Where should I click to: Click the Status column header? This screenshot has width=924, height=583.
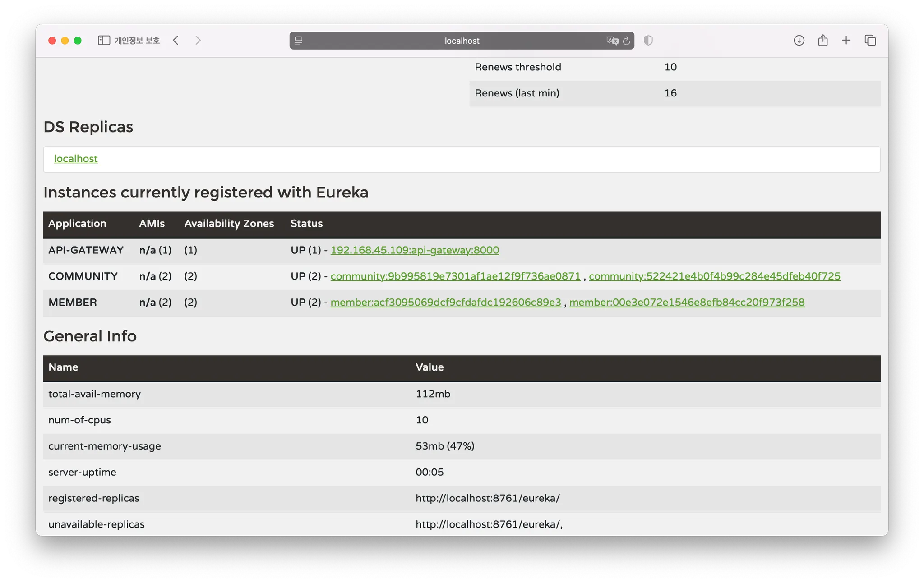click(x=307, y=224)
